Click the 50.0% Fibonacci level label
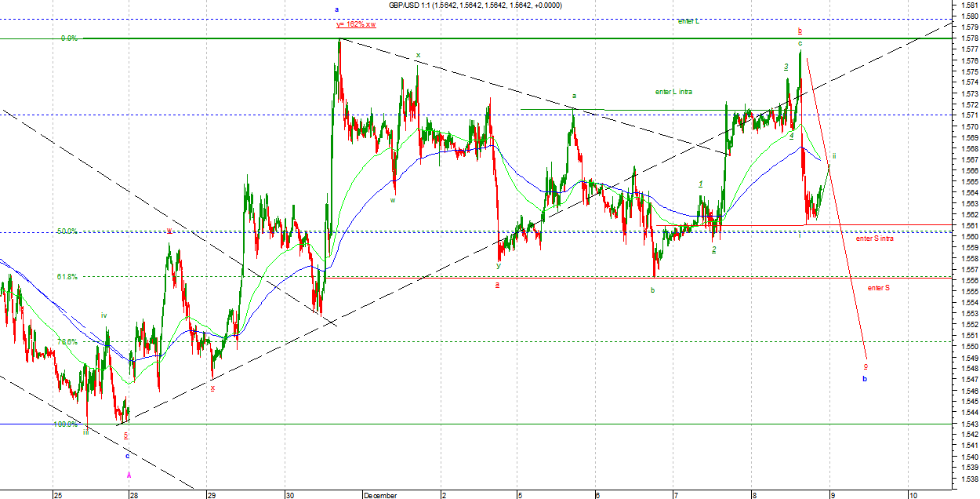Image resolution: width=980 pixels, height=499 pixels. (67, 231)
